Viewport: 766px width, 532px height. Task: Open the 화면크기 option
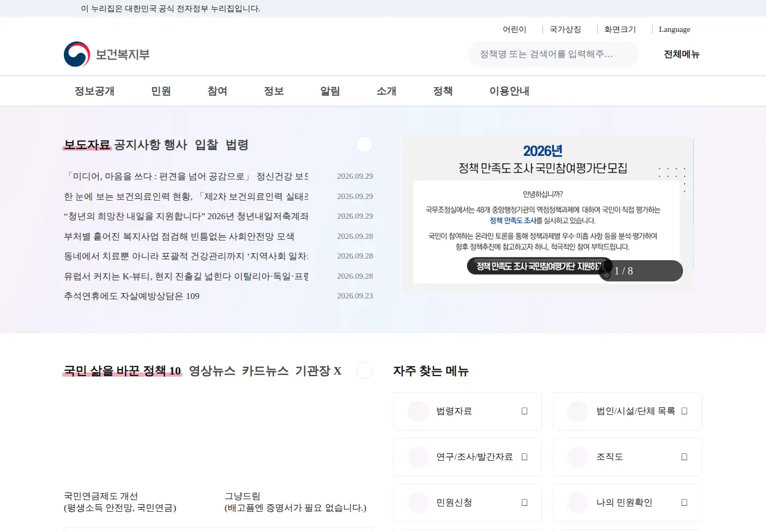pos(620,29)
